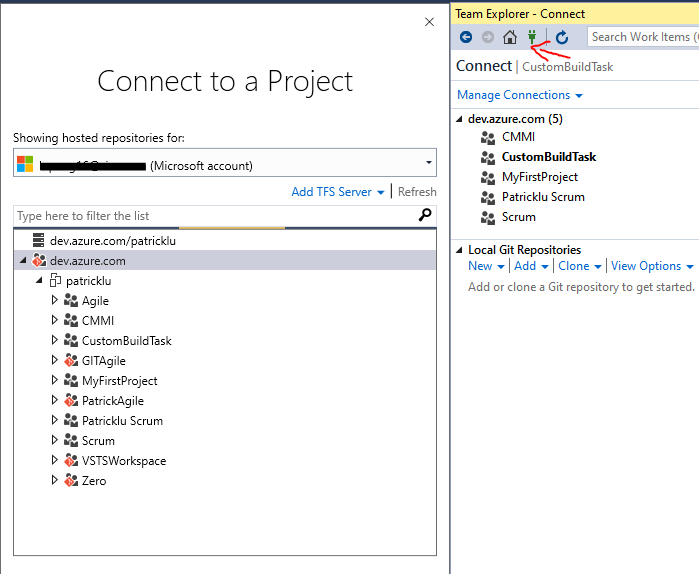Click the Search Work Items box
Screen dimensions: 699x574
tap(643, 37)
